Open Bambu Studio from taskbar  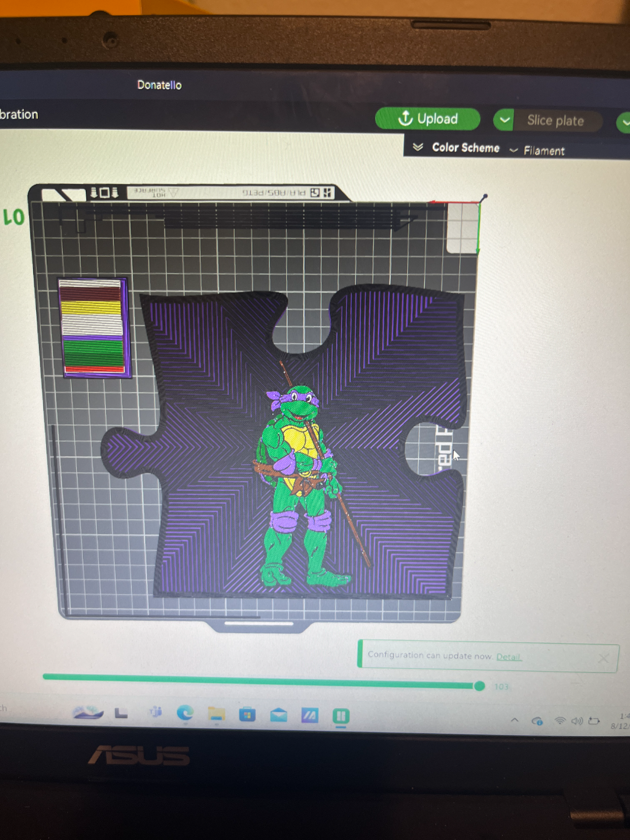341,716
